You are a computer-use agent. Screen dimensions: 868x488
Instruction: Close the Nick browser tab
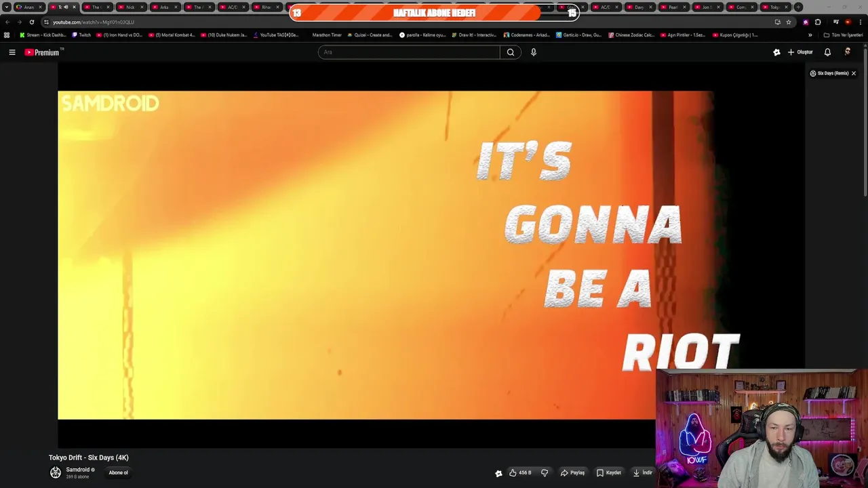(x=142, y=7)
